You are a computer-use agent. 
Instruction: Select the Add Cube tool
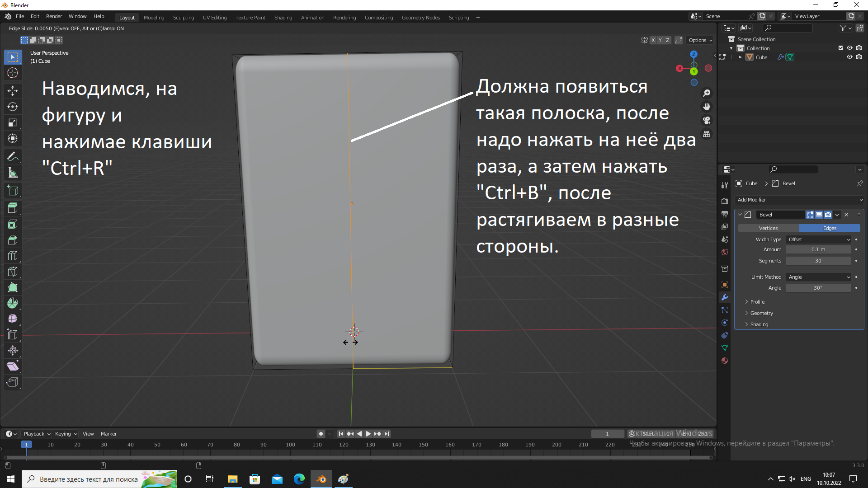13,190
